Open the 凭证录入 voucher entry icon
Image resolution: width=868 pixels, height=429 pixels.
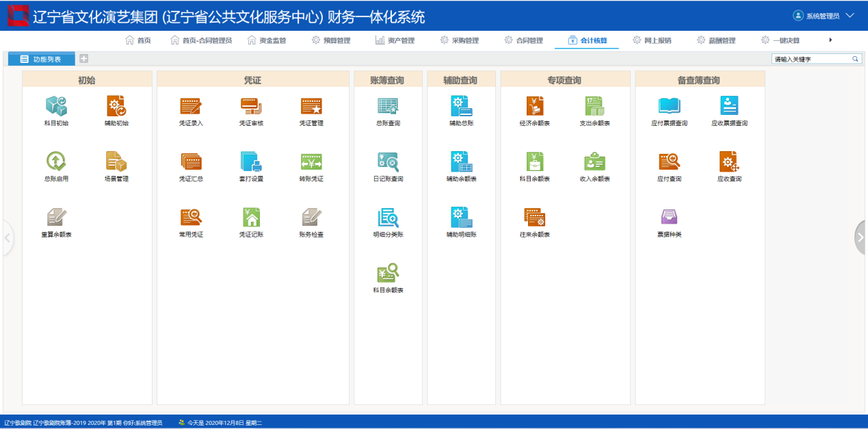(191, 106)
